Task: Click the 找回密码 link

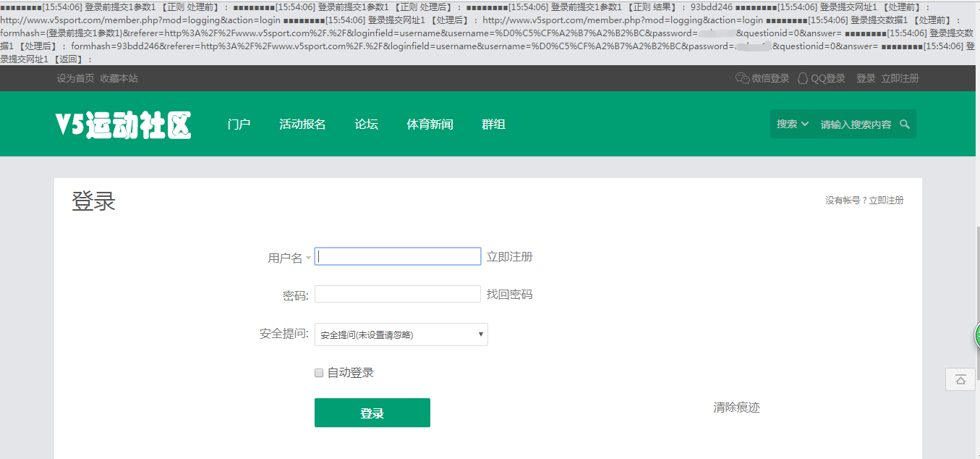Action: point(509,295)
